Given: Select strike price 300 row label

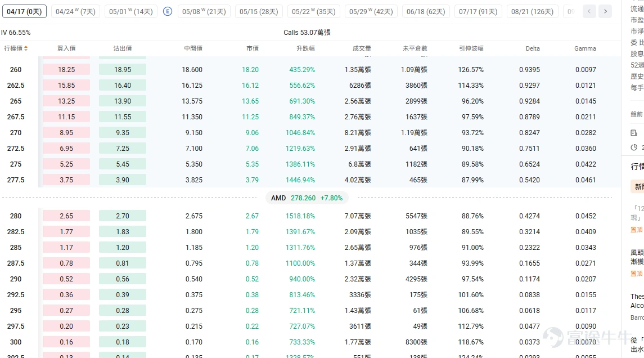Looking at the screenshot, I should coord(16,342).
